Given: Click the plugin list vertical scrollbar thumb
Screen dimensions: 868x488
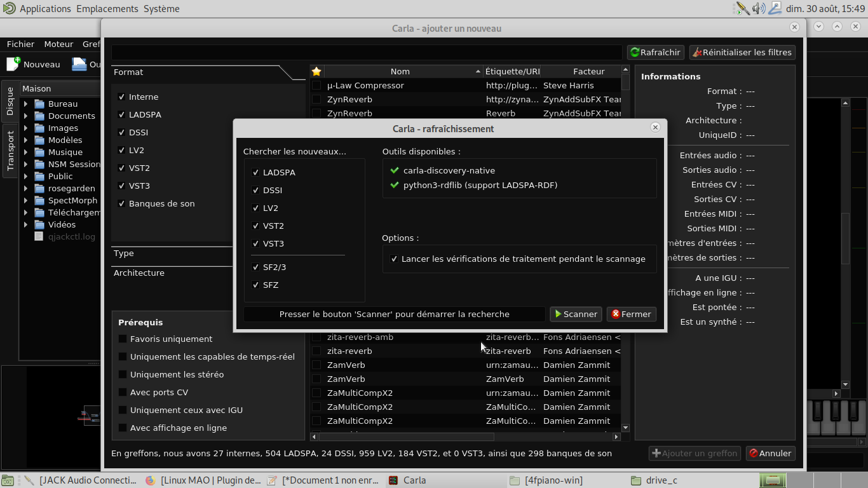Looking at the screenshot, I should pos(625,83).
